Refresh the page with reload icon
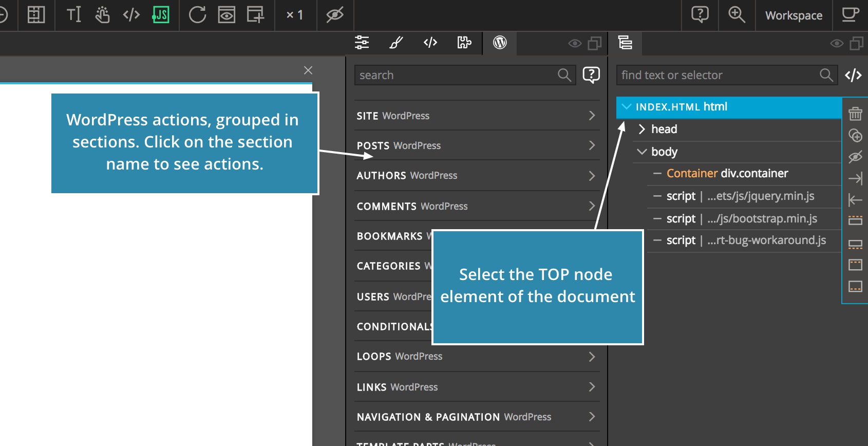Screen dimensions: 868x446 197,14
